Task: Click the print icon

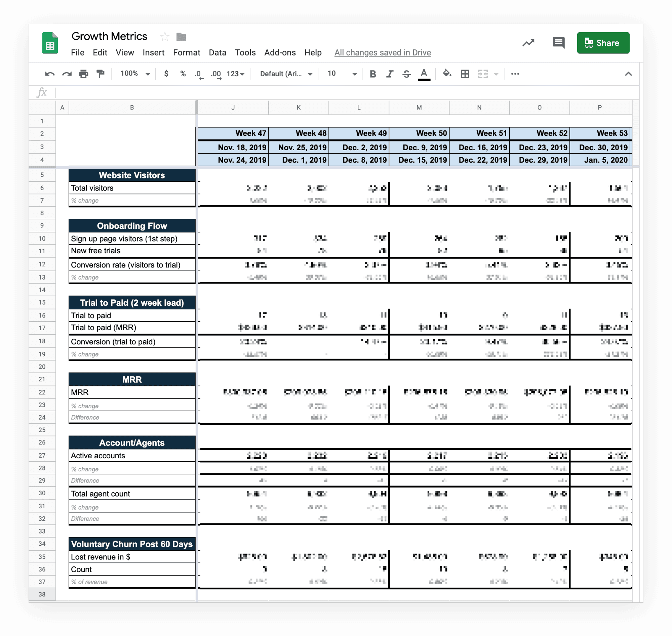Action: 83,74
